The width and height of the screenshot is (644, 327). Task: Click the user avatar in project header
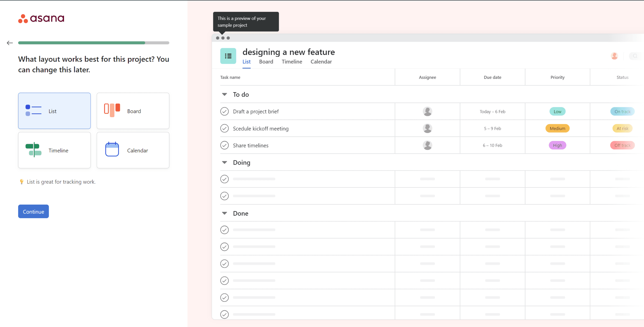[x=614, y=56]
